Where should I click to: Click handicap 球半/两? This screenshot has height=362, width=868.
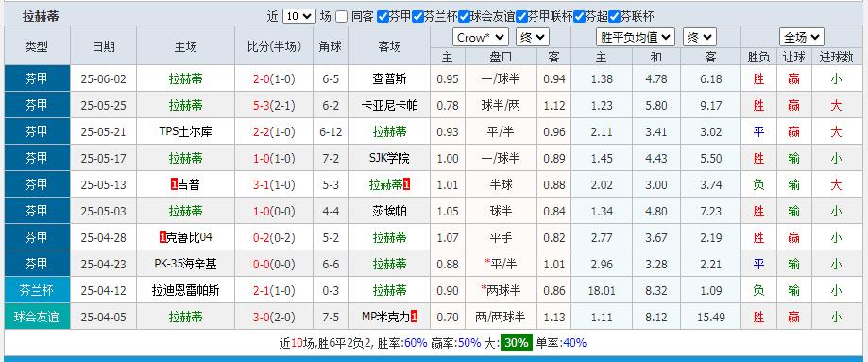click(x=501, y=105)
